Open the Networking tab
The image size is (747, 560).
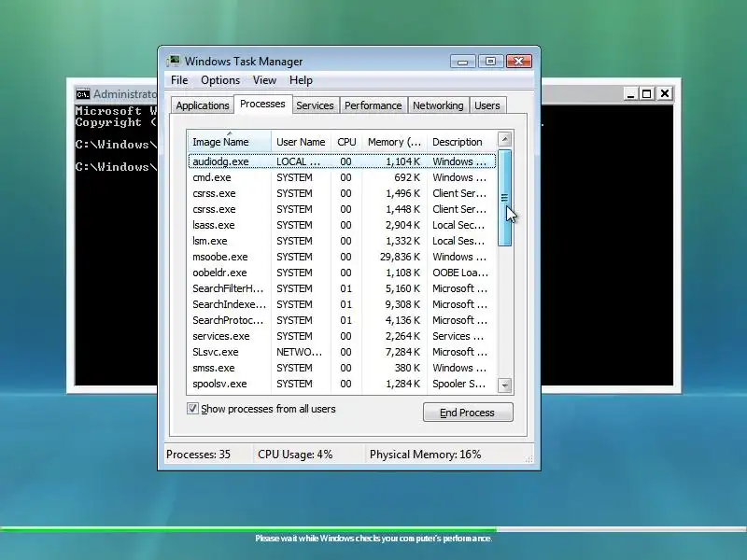[x=438, y=105]
